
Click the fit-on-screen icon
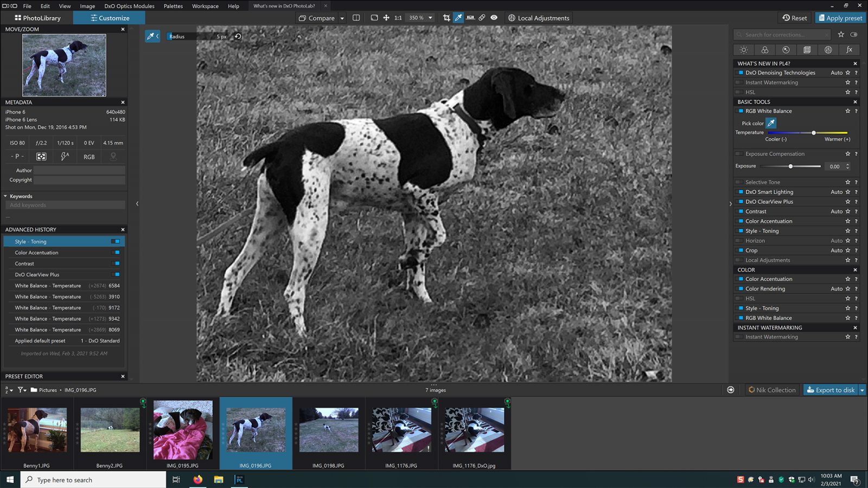[374, 18]
